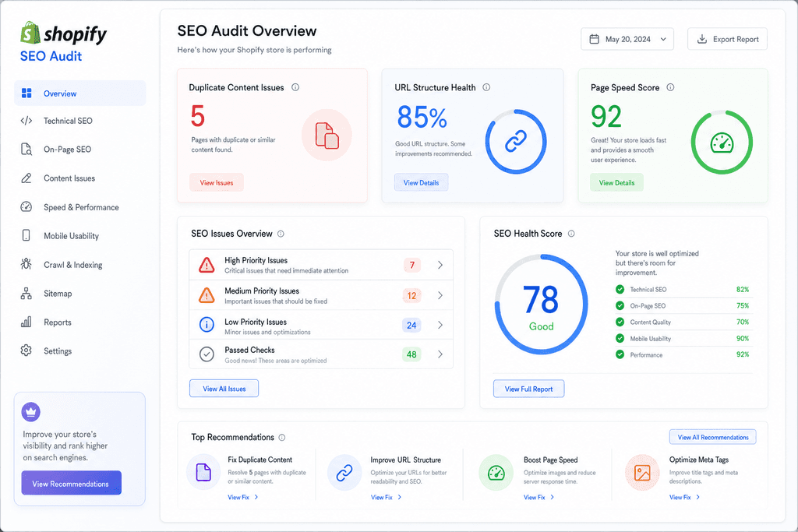Select Overview in the sidebar
The height and width of the screenshot is (532, 798).
pos(80,93)
